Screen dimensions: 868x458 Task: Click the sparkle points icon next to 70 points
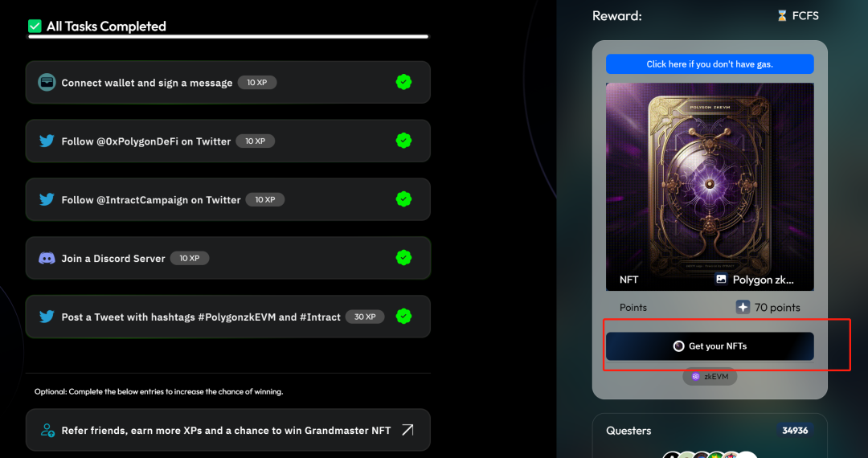[x=743, y=307]
